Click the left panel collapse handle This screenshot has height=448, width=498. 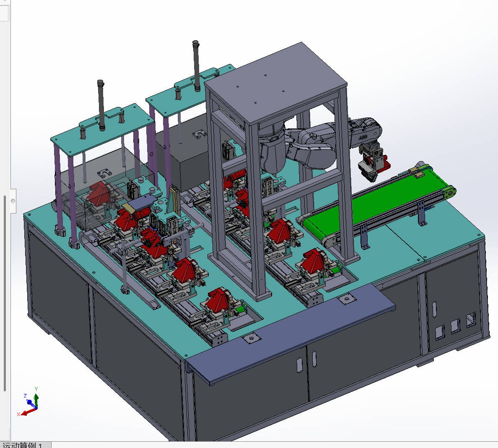click(13, 201)
